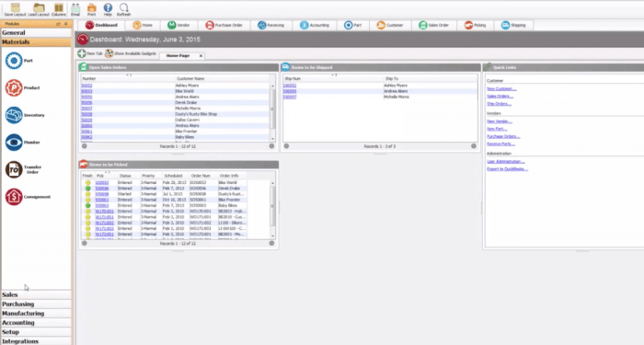Open the Columns toolbar icon
The height and width of the screenshot is (345, 644).
59,7
